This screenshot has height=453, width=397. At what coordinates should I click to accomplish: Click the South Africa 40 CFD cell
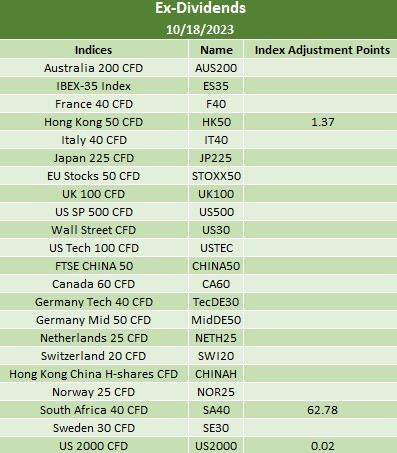pos(94,410)
